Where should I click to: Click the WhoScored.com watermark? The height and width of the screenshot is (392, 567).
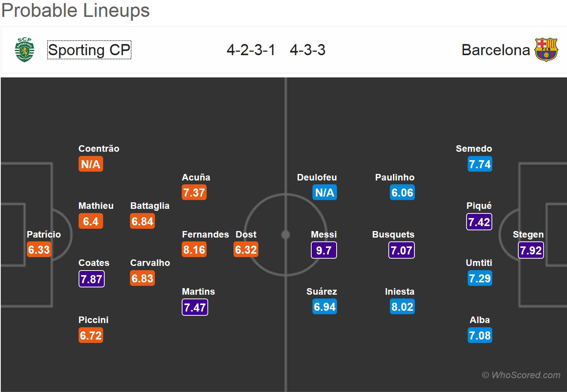point(521,375)
